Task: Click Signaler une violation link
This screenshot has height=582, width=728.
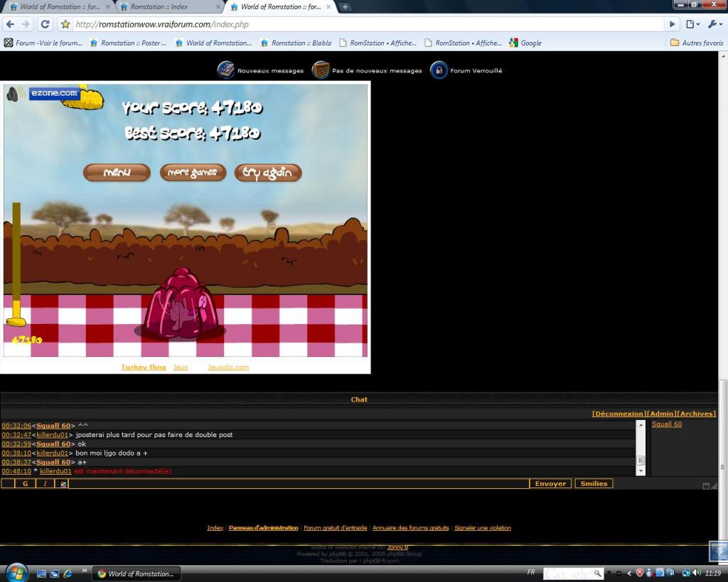Action: [x=483, y=528]
